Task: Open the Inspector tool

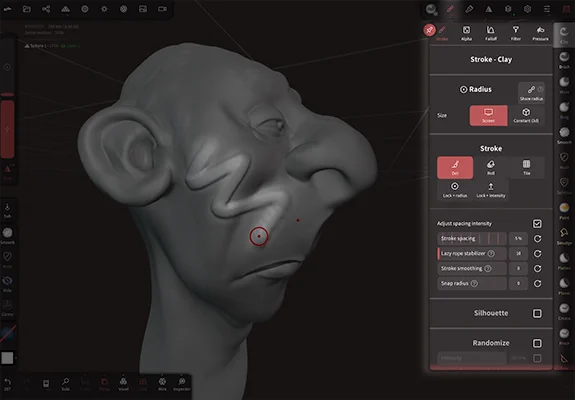Action: [x=182, y=384]
